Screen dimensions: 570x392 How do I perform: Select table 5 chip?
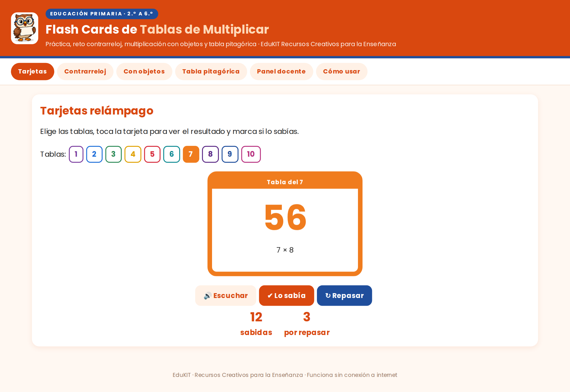(152, 154)
